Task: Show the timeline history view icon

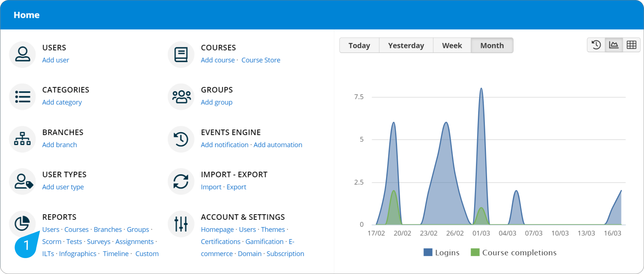Action: click(x=596, y=45)
